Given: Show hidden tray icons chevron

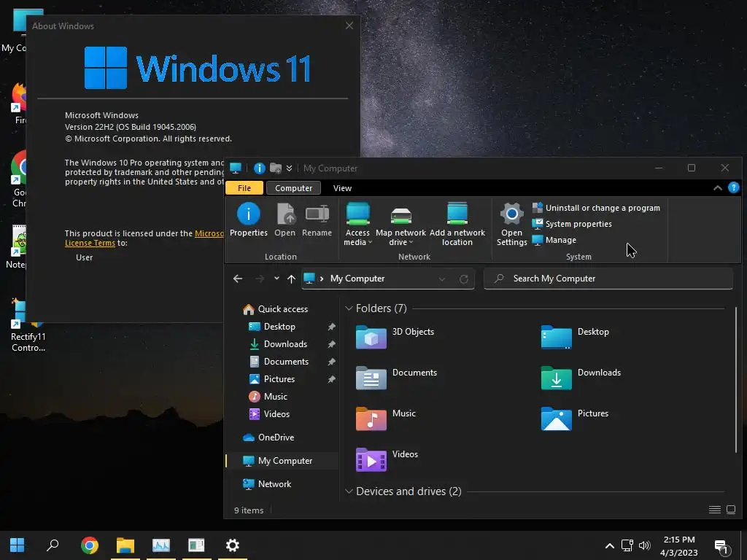Looking at the screenshot, I should [x=609, y=545].
